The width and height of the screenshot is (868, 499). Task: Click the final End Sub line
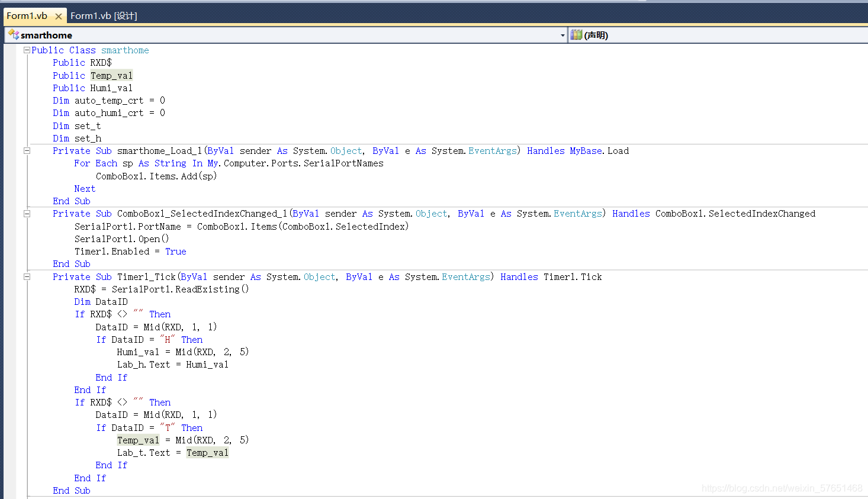pyautogui.click(x=72, y=491)
